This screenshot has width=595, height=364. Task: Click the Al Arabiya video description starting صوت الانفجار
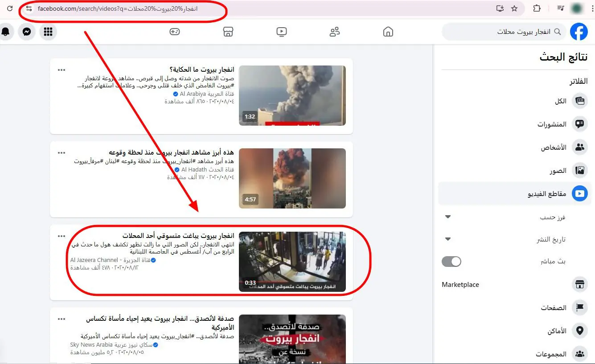tap(156, 82)
